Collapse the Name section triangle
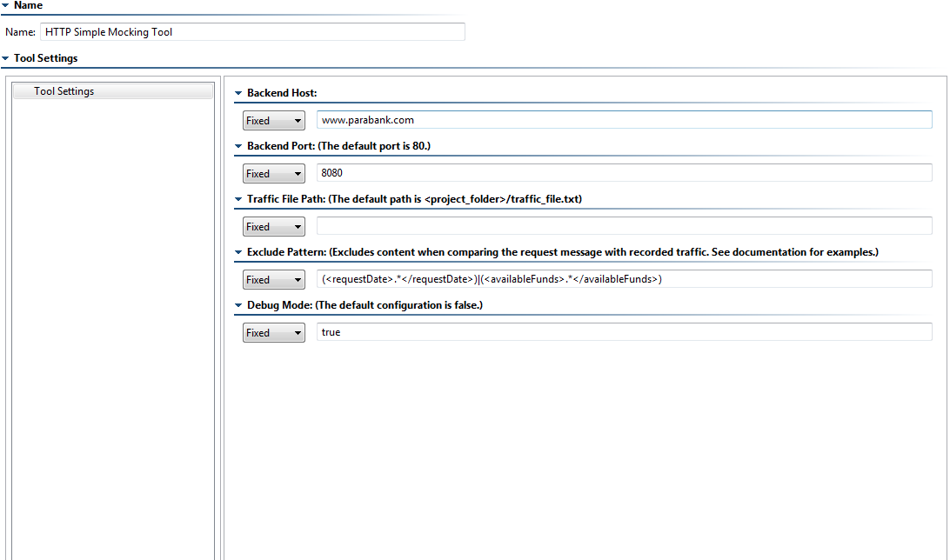The height and width of the screenshot is (560, 950). [x=5, y=5]
